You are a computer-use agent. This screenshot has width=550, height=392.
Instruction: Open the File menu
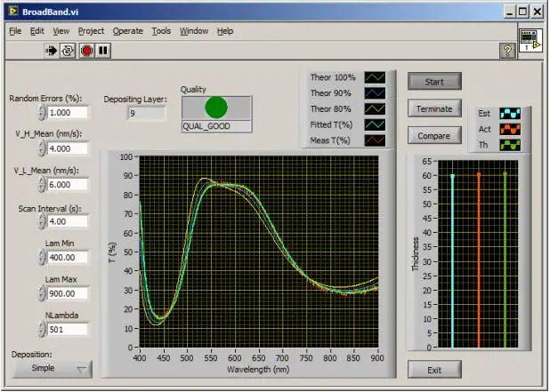click(x=15, y=31)
